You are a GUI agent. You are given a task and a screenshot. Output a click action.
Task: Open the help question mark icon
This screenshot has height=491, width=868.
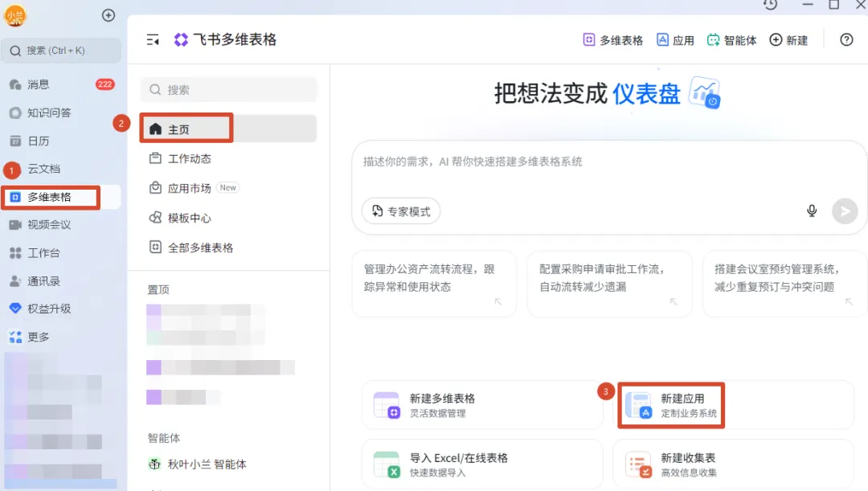click(846, 40)
